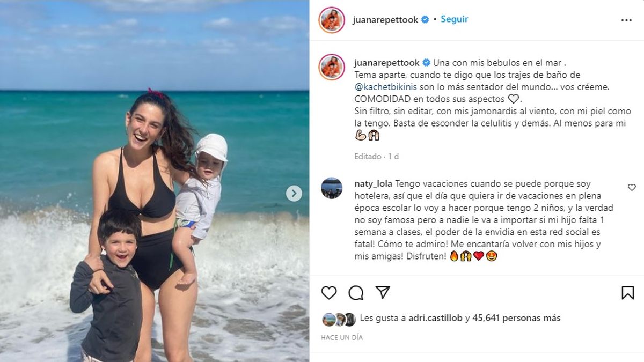Like the post with the heart icon

coord(329,292)
